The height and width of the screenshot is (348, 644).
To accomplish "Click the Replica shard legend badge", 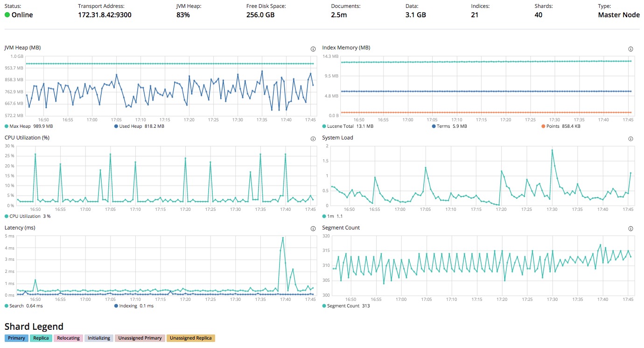I will pyautogui.click(x=41, y=338).
